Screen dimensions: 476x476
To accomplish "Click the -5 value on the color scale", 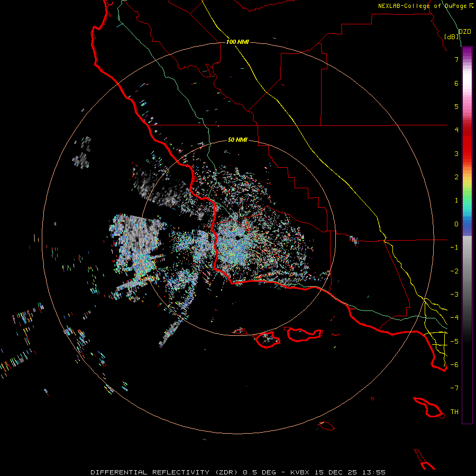I will pos(454,342).
